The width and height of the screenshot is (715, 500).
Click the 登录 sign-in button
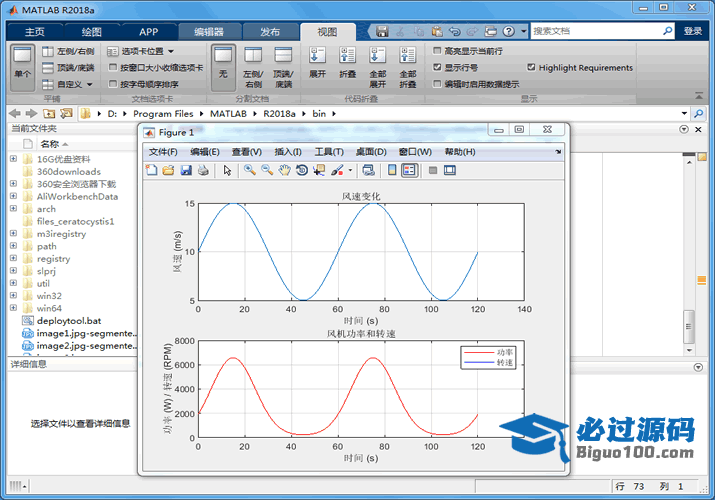(693, 32)
